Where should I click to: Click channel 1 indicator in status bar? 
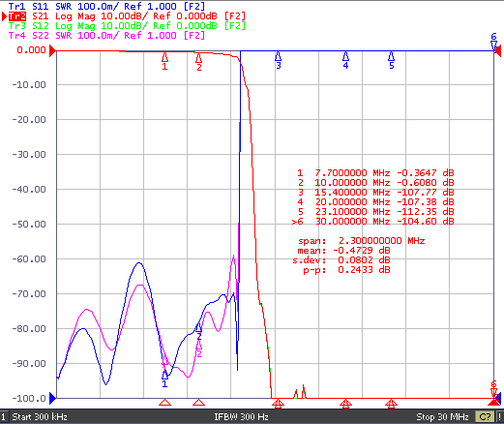(4, 417)
